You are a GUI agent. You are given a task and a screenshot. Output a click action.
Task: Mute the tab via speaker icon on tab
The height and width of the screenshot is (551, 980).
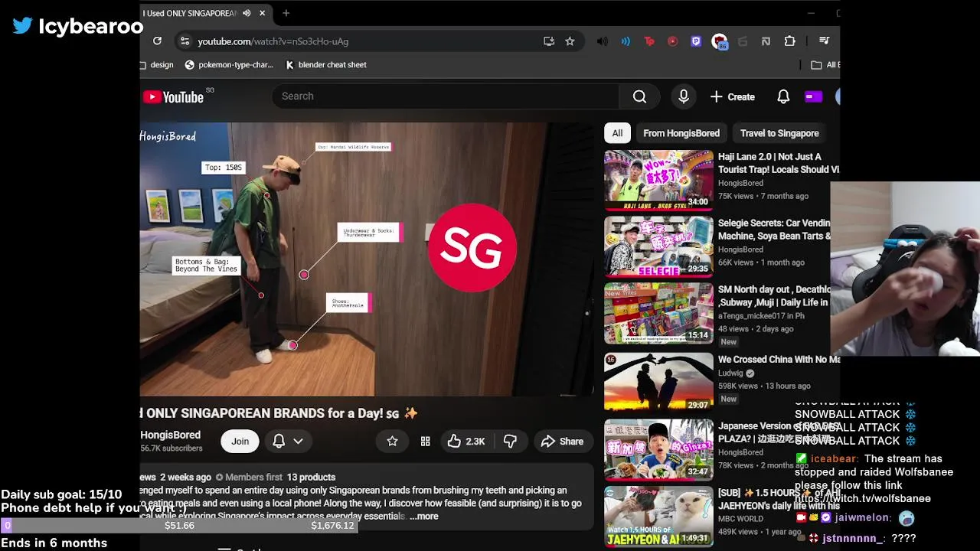pos(247,13)
